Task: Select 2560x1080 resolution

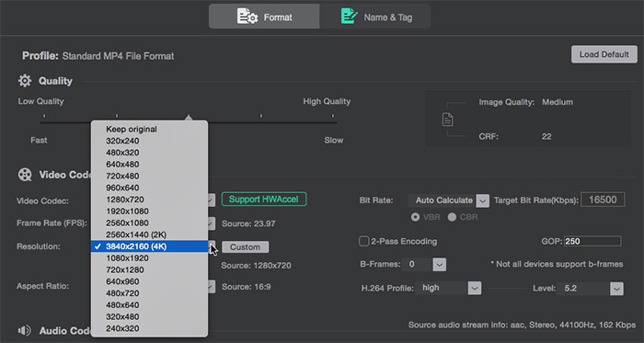Action: point(149,223)
